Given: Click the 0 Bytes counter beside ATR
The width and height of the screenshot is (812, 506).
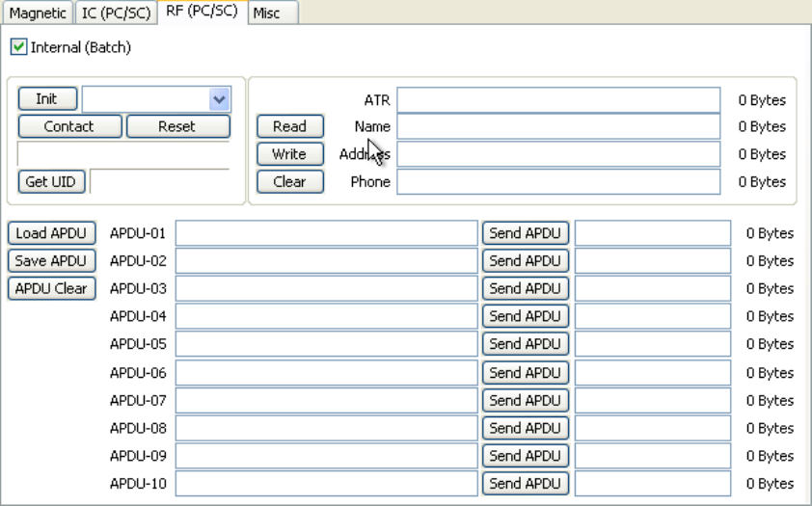Looking at the screenshot, I should point(762,100).
